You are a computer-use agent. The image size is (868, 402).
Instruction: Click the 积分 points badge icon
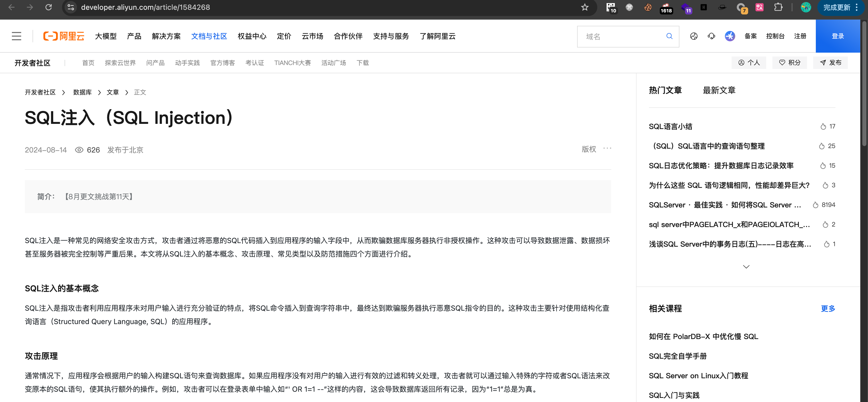[x=782, y=63]
